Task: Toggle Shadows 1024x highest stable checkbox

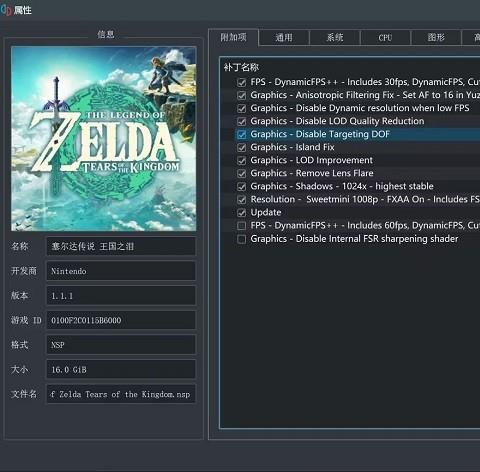Action: [x=242, y=186]
